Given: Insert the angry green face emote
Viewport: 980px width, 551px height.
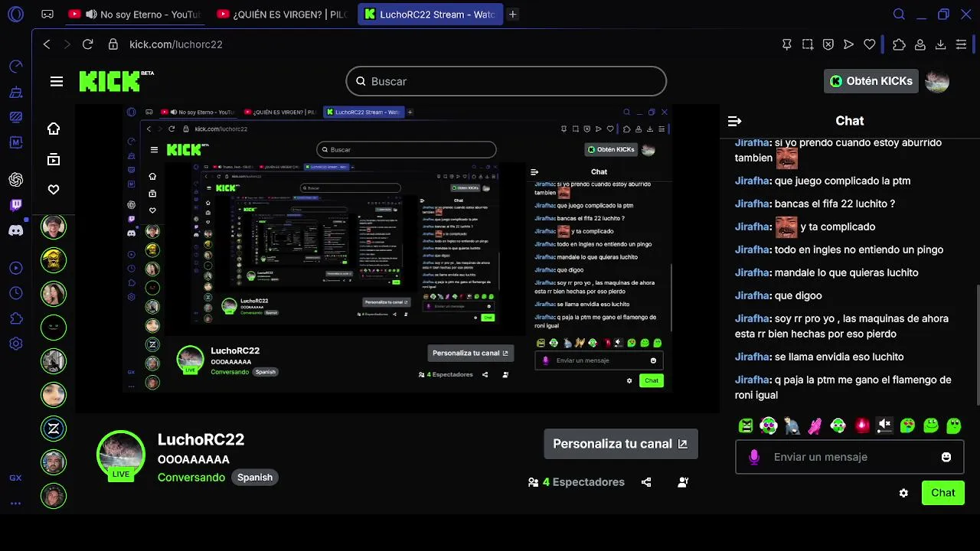Looking at the screenshot, I should tap(746, 425).
